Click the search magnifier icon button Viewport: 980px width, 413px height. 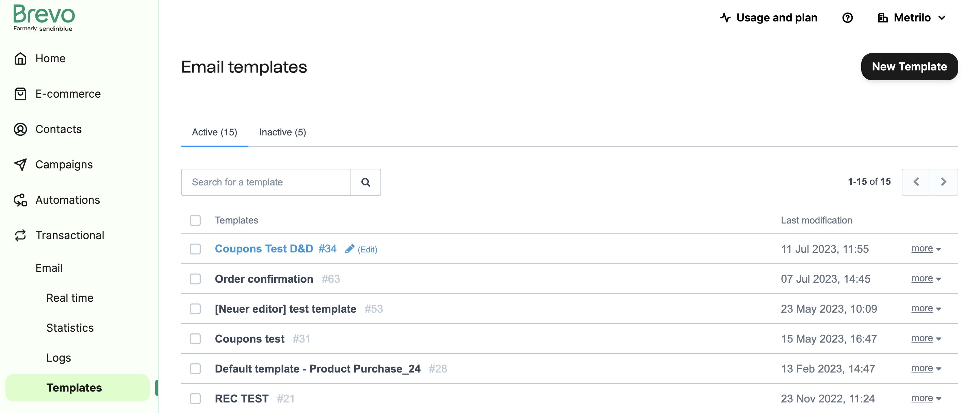[365, 182]
